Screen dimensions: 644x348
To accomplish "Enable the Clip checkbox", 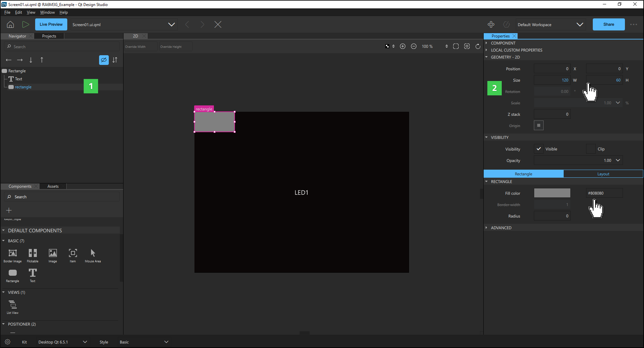I will 591,149.
